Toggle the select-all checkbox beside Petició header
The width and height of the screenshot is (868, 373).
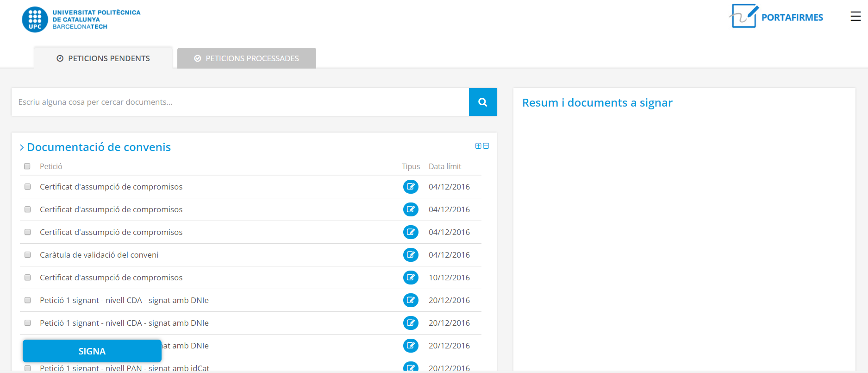click(x=27, y=166)
